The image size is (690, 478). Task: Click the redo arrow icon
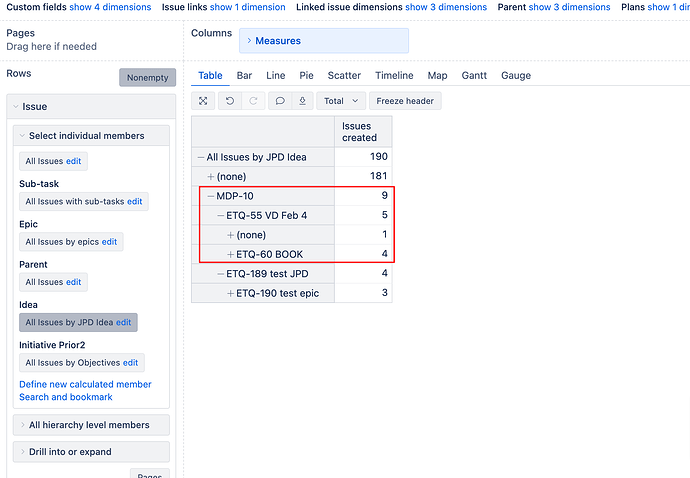(x=253, y=101)
